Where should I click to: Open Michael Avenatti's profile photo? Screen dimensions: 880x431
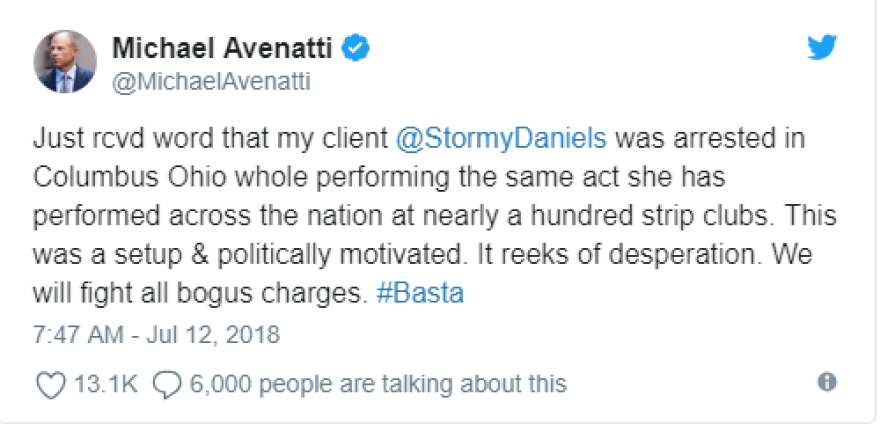tap(65, 61)
